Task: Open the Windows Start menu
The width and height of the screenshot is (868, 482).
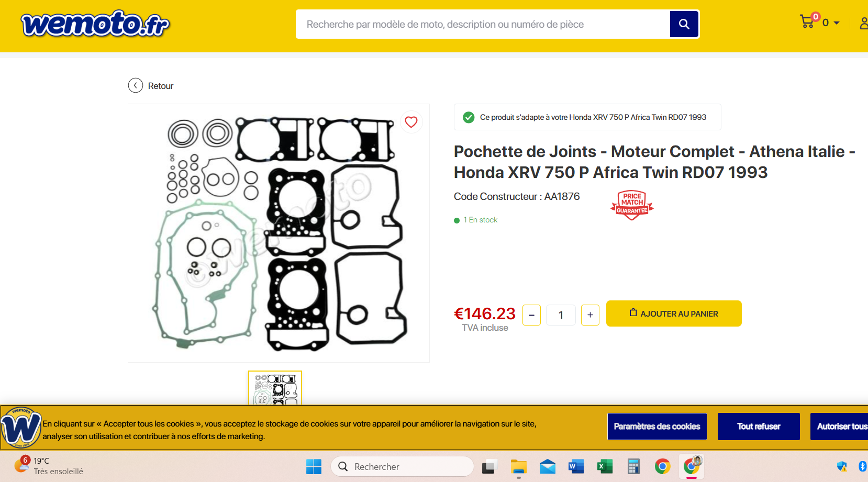Action: click(x=314, y=466)
